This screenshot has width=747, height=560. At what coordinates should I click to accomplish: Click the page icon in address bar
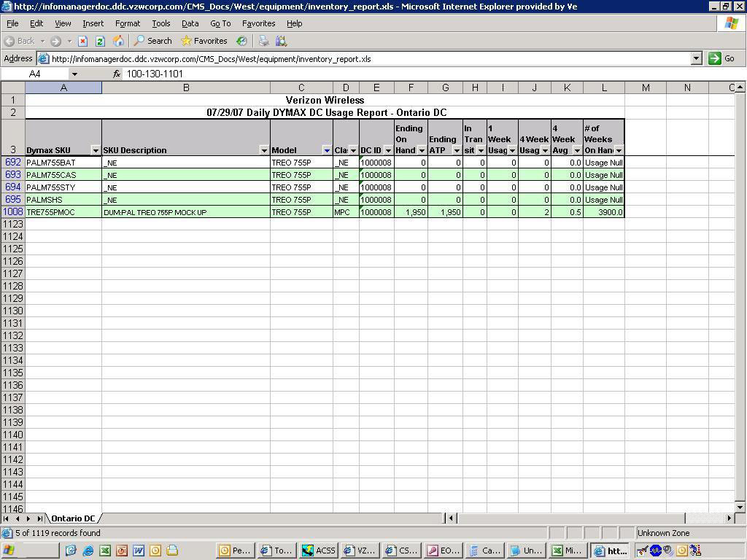43,59
